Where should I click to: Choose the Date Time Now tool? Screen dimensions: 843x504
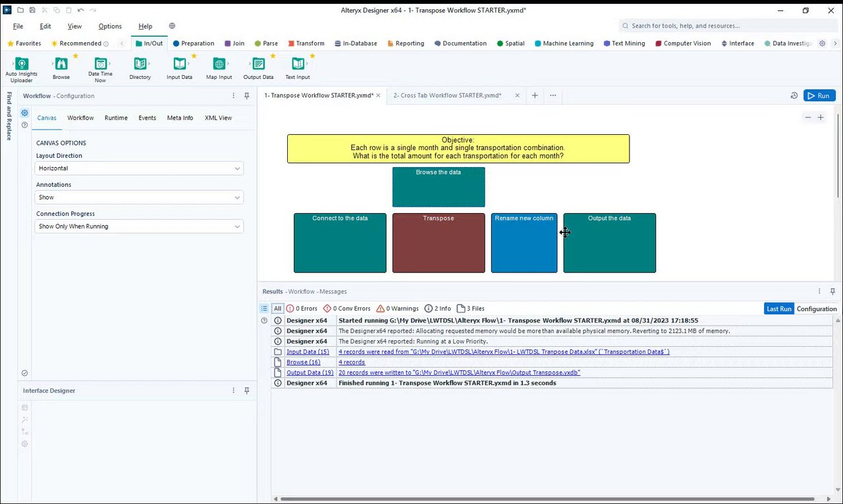101,68
